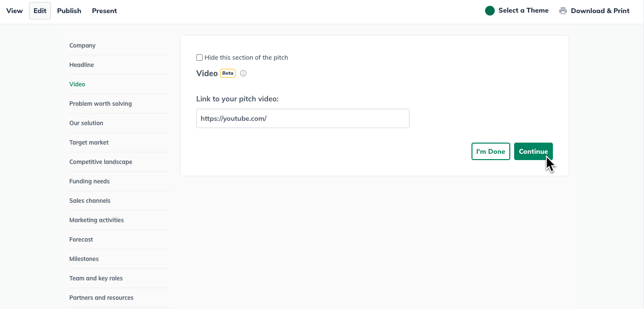Open the View tab
The height and width of the screenshot is (309, 644).
tap(15, 11)
